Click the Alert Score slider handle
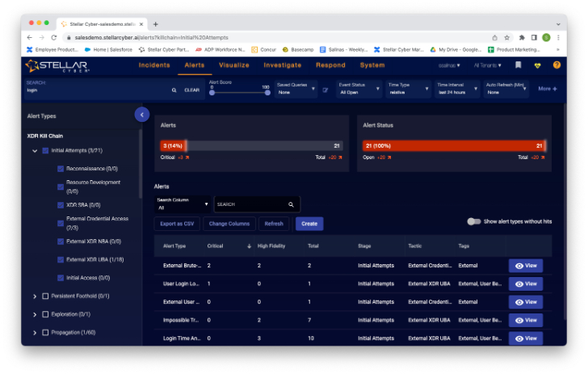The image size is (588, 374). [212, 93]
